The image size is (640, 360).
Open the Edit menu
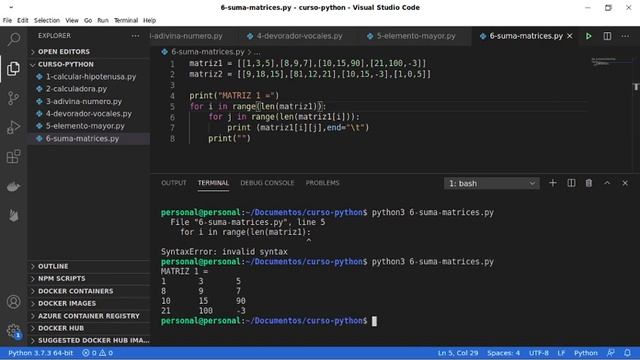(x=22, y=20)
